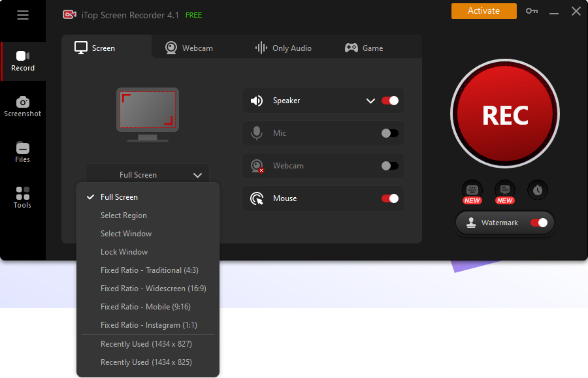The image size is (588, 378).
Task: Open the Files panel
Action: pos(22,152)
